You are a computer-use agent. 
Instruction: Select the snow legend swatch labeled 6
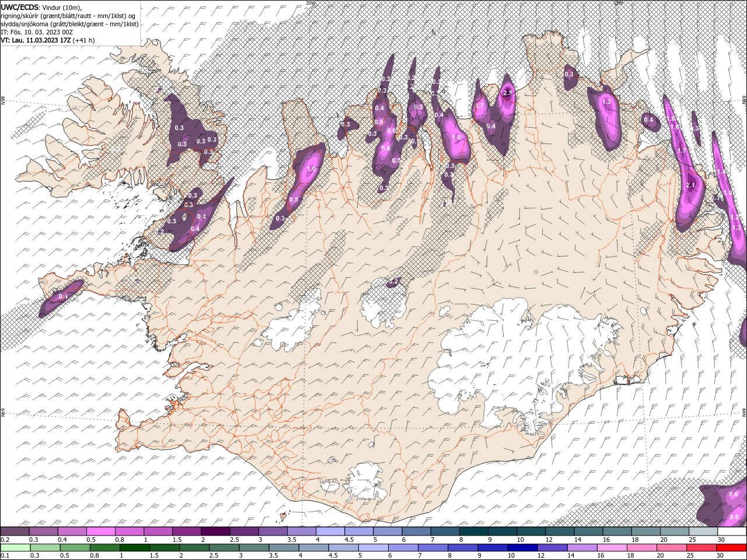point(416,531)
